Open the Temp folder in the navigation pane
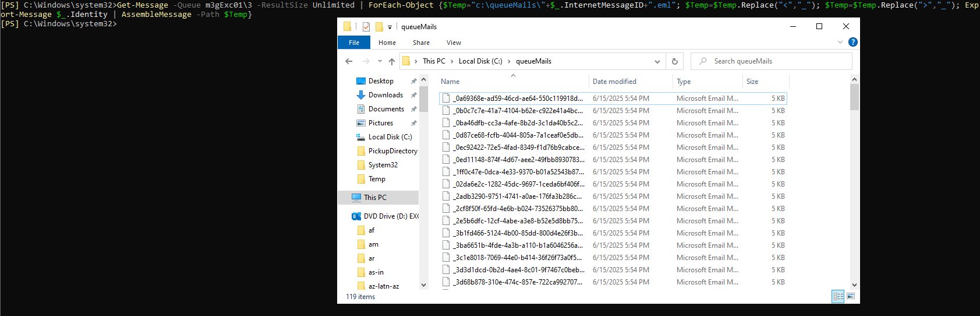This screenshot has height=316, width=980. tap(377, 179)
